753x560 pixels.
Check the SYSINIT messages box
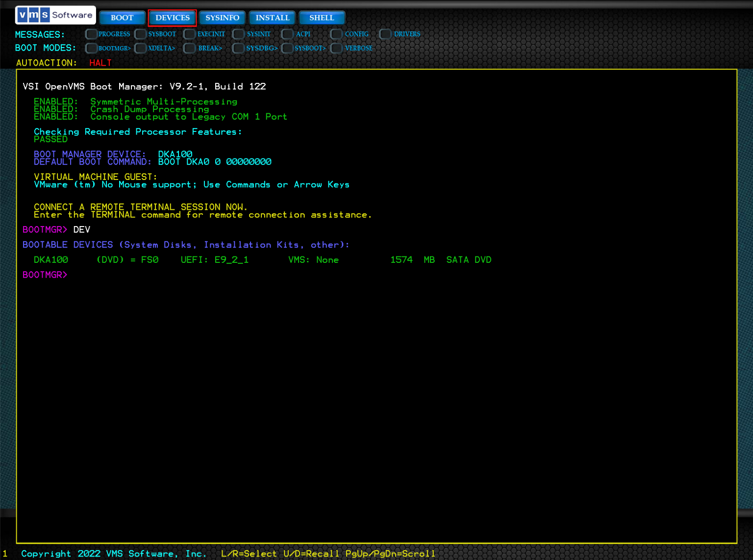point(238,34)
